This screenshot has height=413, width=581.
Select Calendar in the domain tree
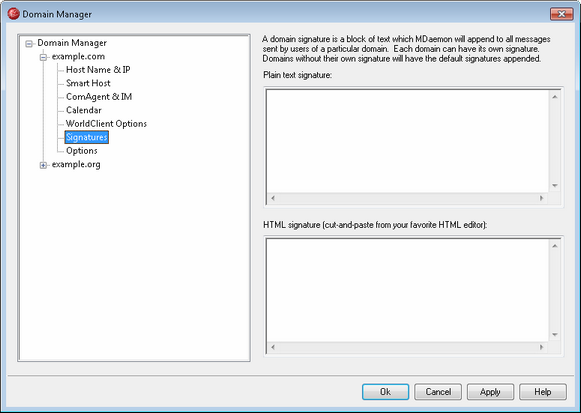pyautogui.click(x=84, y=110)
